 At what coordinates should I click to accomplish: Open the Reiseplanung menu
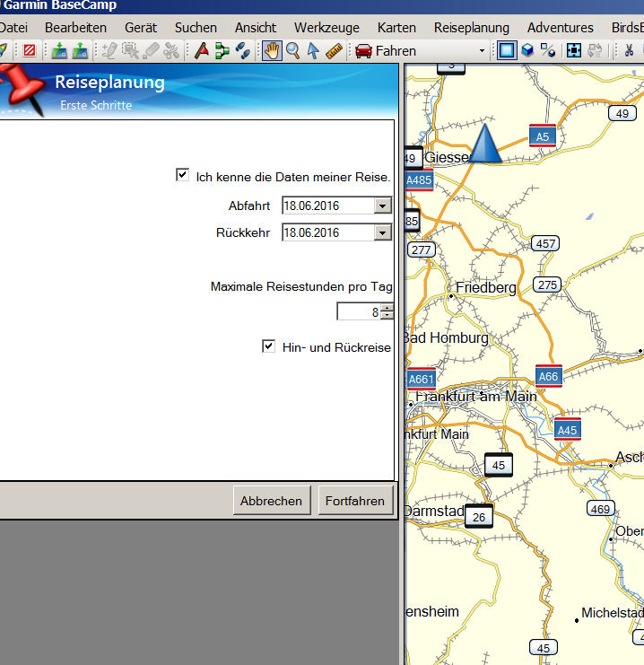point(472,28)
